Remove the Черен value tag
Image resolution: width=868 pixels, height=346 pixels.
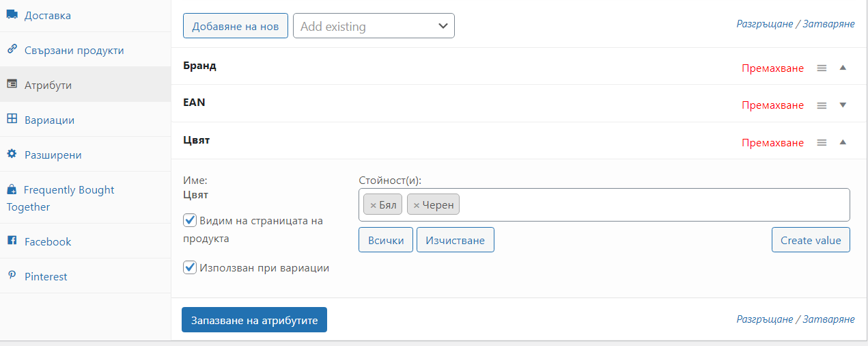click(x=417, y=205)
